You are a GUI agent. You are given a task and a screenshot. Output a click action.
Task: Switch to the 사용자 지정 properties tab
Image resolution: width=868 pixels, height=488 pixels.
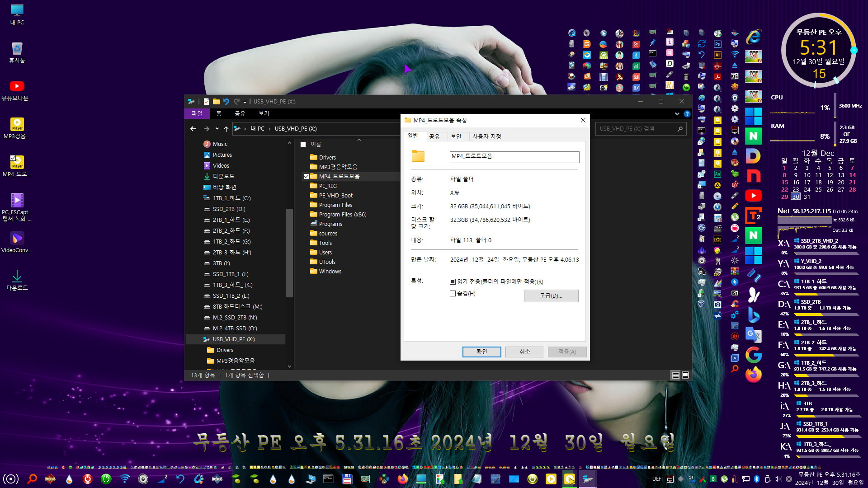tap(486, 136)
